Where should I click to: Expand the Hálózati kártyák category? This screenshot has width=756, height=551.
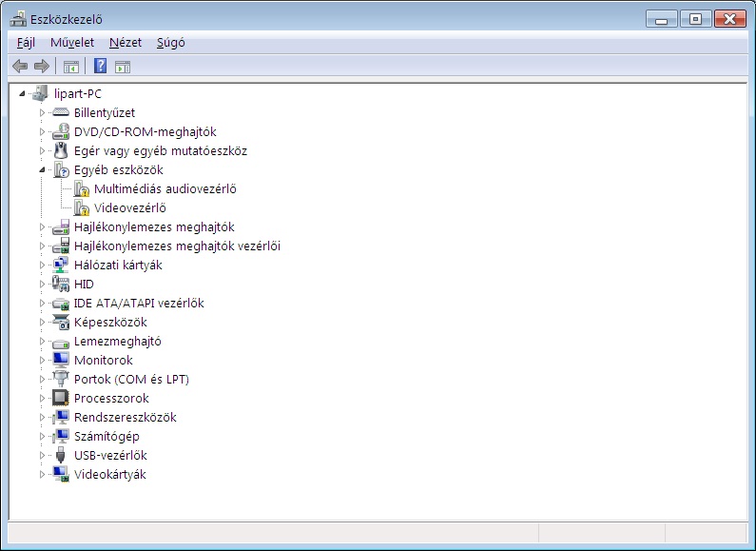tap(42, 265)
